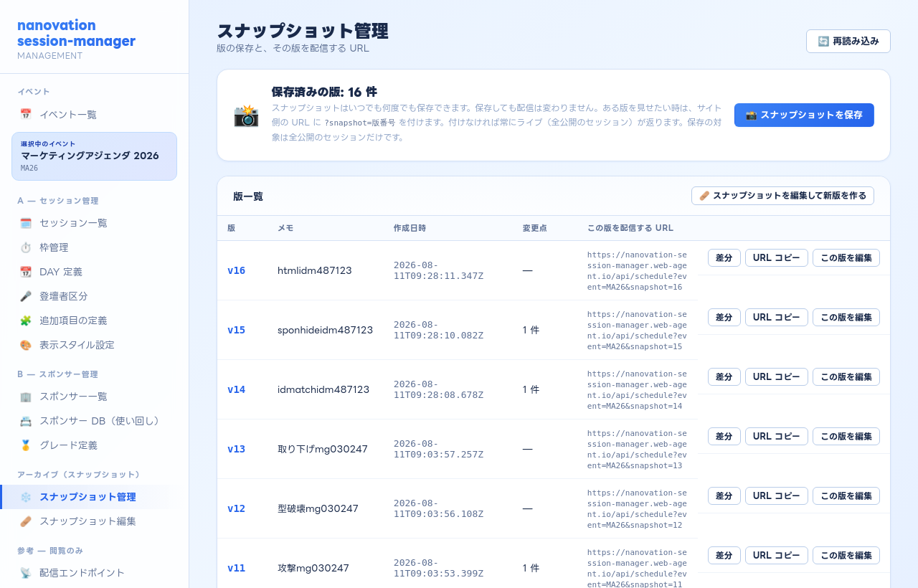Click the palette icon for 表示スタイル設定

point(26,345)
